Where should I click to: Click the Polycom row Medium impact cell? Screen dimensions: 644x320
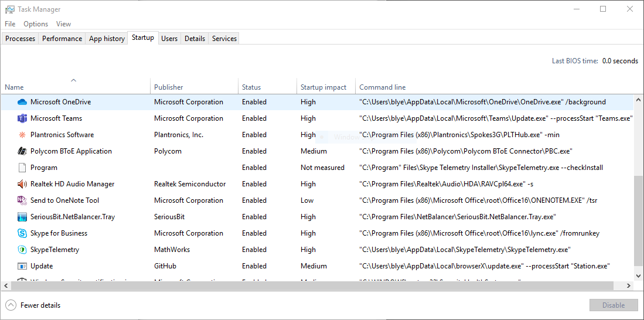click(x=314, y=151)
